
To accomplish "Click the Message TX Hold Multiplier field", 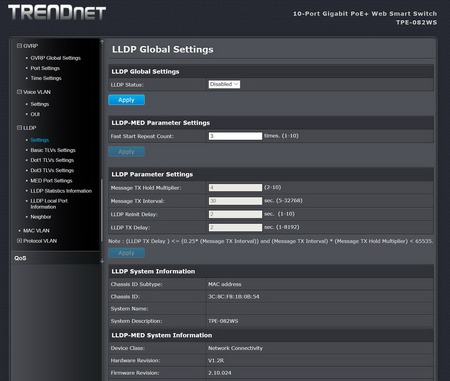I will pyautogui.click(x=235, y=188).
